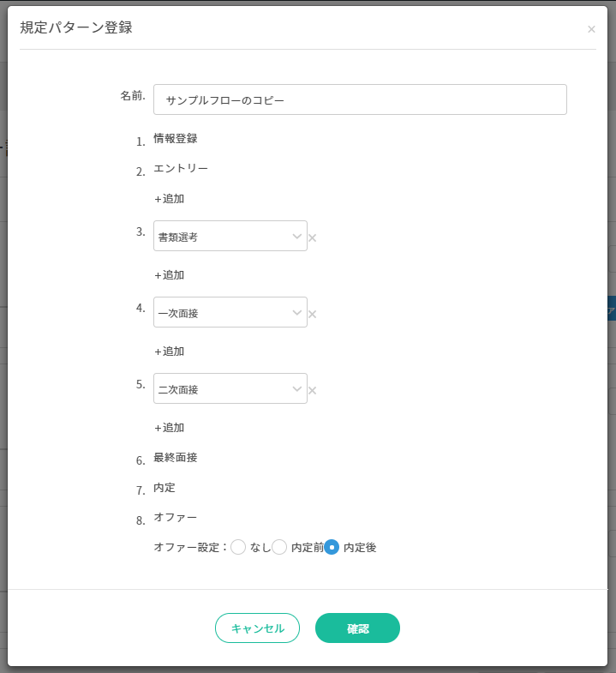Remove the 二次面接 step with its X icon
The width and height of the screenshot is (616, 673).
pos(313,391)
